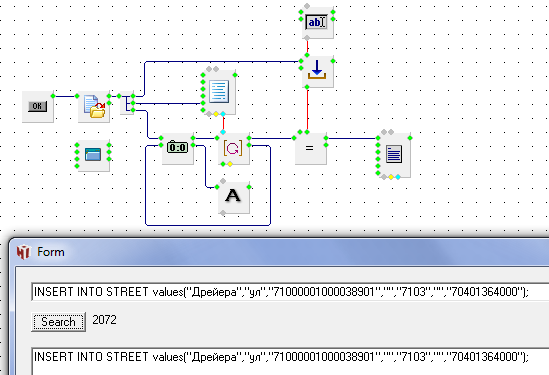This screenshot has width=549, height=375.
Task: Click the lower INSERT INTO STREET memo box
Action: pyautogui.click(x=290, y=361)
